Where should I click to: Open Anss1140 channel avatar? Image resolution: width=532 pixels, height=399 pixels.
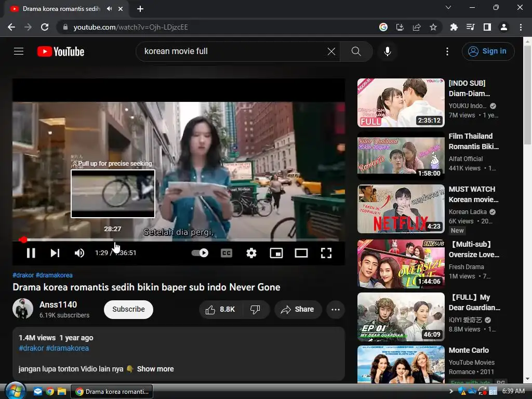pos(23,309)
